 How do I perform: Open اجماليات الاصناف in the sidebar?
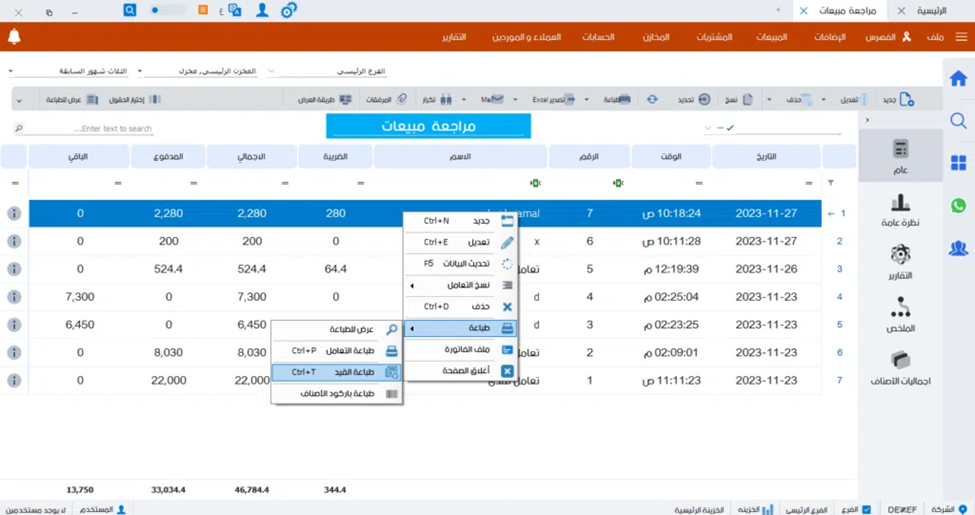tap(900, 368)
